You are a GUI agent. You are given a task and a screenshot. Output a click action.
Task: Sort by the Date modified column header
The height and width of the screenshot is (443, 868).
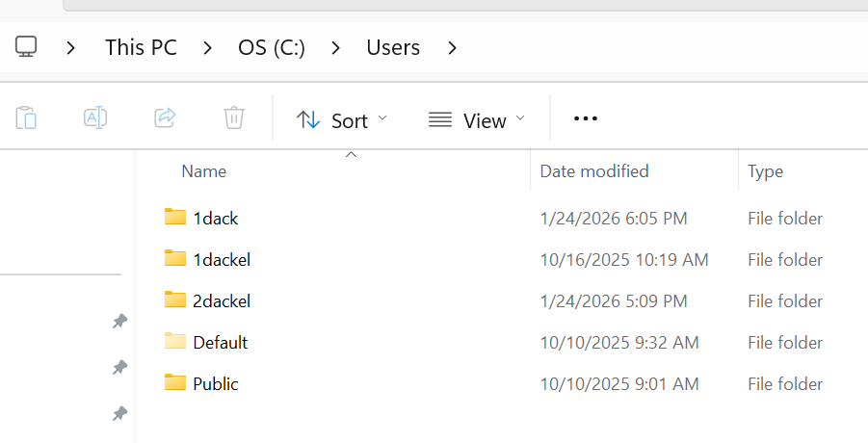point(593,171)
